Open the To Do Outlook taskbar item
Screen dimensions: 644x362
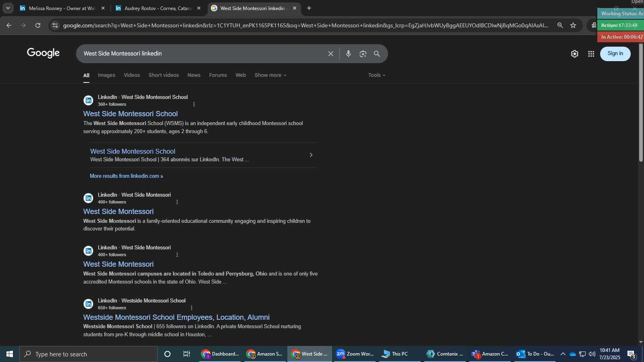click(x=535, y=354)
